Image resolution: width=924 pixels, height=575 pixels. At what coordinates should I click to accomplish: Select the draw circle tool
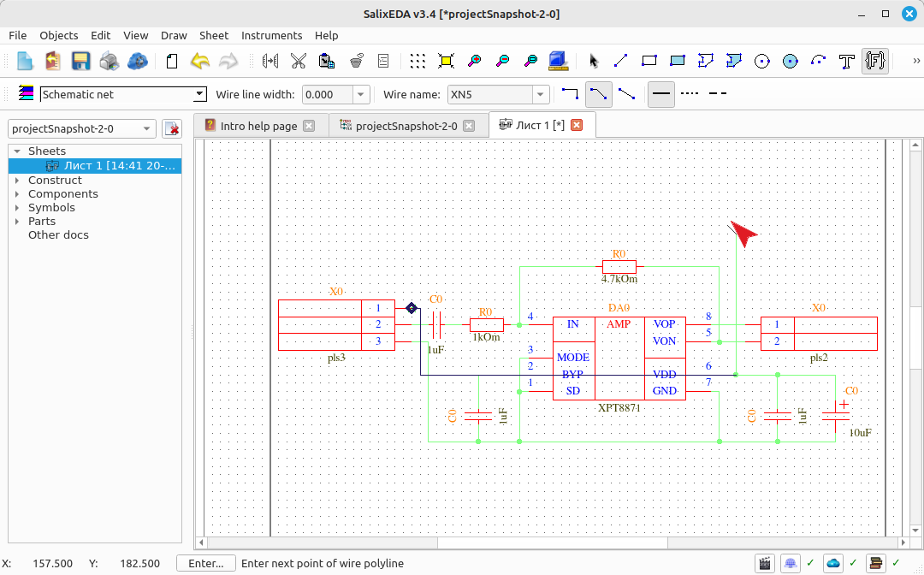coord(762,61)
